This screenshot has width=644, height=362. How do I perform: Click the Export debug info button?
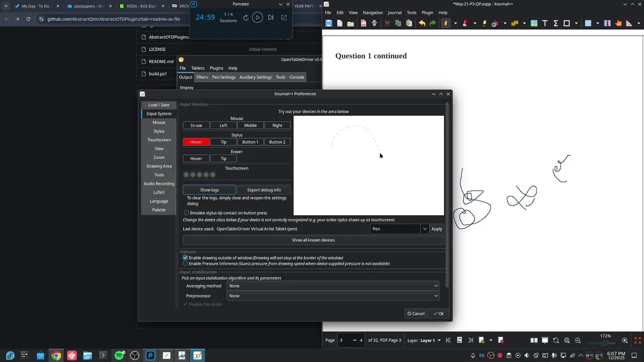tap(264, 190)
